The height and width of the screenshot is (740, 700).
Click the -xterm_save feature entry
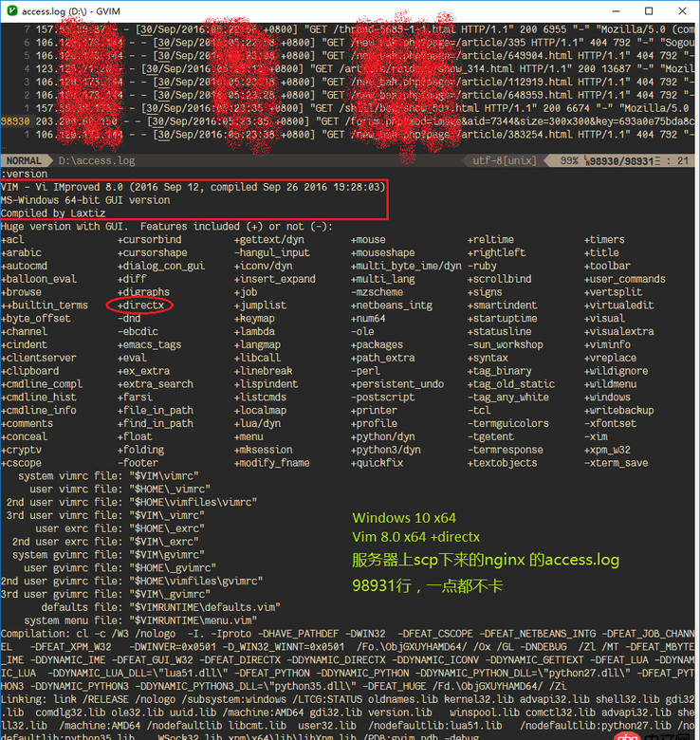click(x=616, y=463)
